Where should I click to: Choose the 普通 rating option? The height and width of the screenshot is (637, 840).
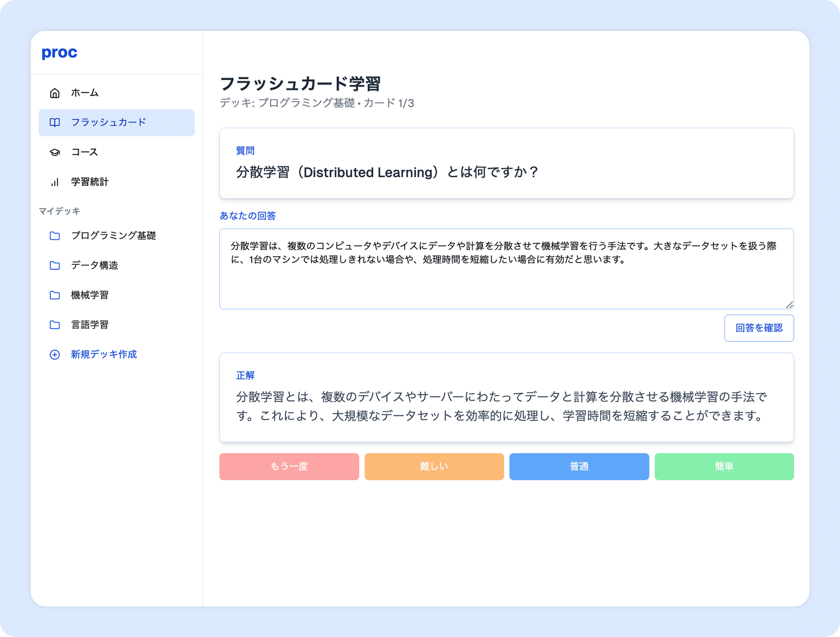coord(579,466)
